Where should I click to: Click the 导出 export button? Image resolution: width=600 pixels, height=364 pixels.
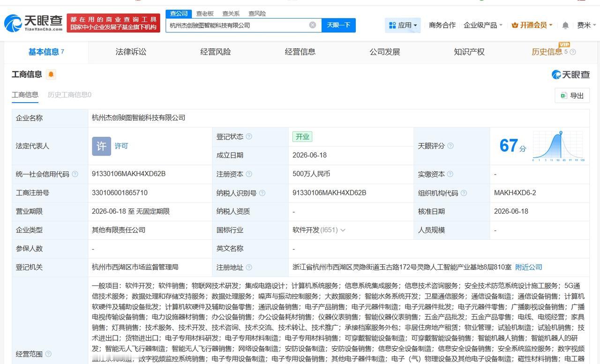point(572,96)
